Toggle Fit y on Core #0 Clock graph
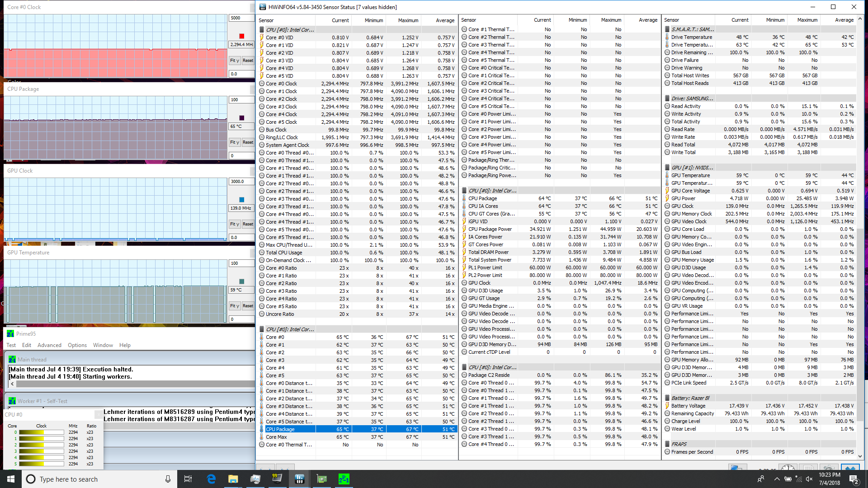868x488 pixels. (234, 61)
